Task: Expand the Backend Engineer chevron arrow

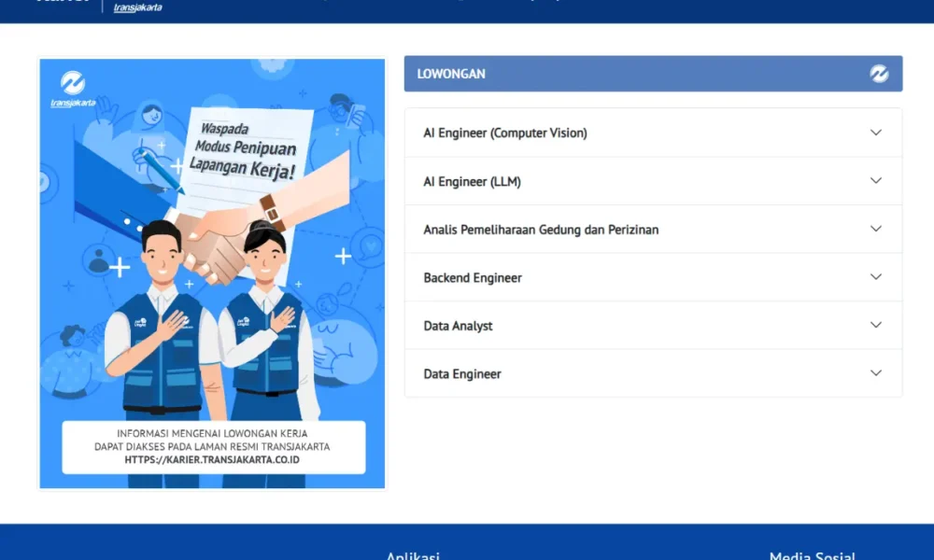Action: click(x=876, y=277)
